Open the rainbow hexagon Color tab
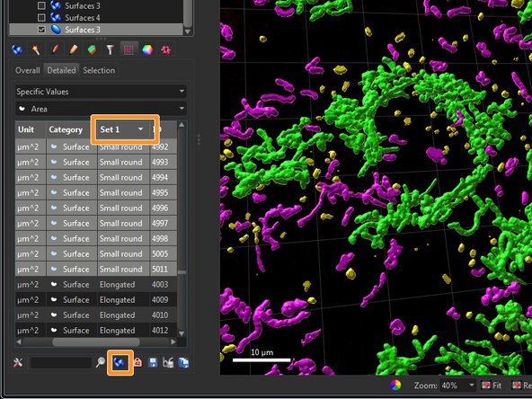532x399 pixels. coord(147,50)
